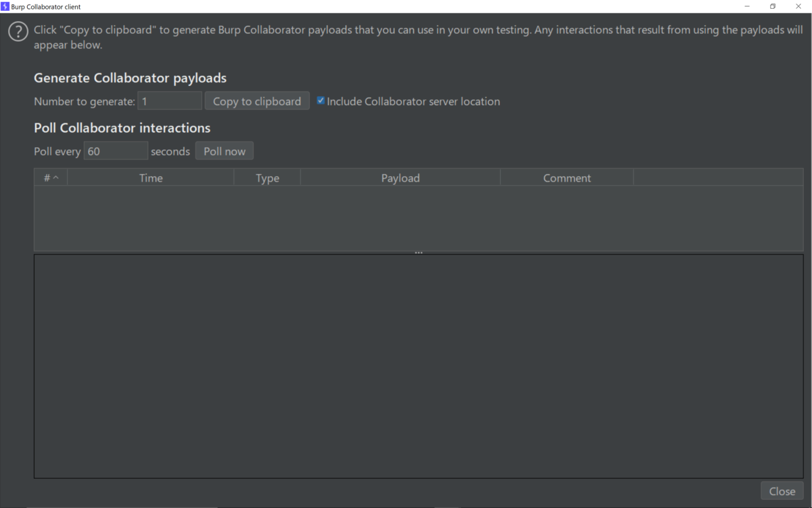The height and width of the screenshot is (508, 812).
Task: Toggle Include Collaborator server location checkbox
Action: pos(321,101)
